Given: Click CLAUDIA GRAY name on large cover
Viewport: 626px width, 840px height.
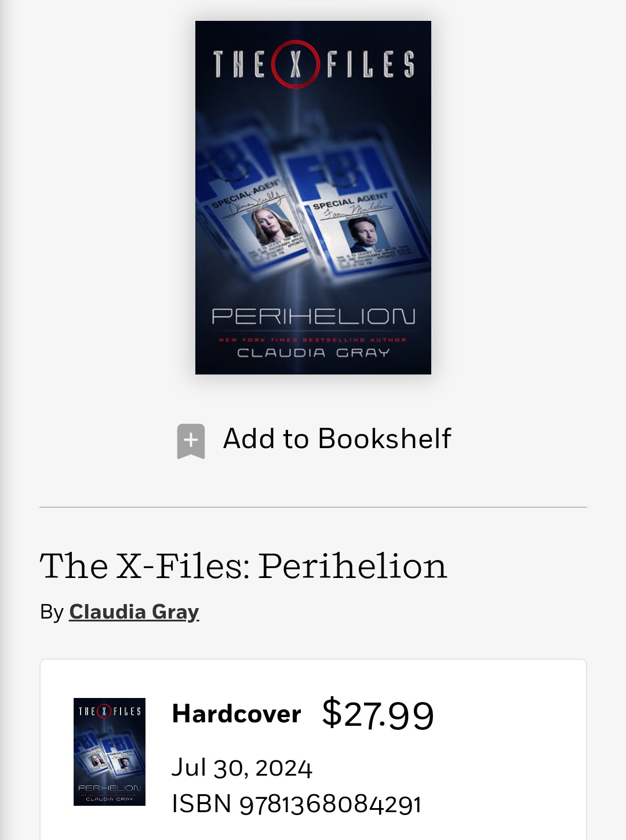Looking at the screenshot, I should (313, 352).
